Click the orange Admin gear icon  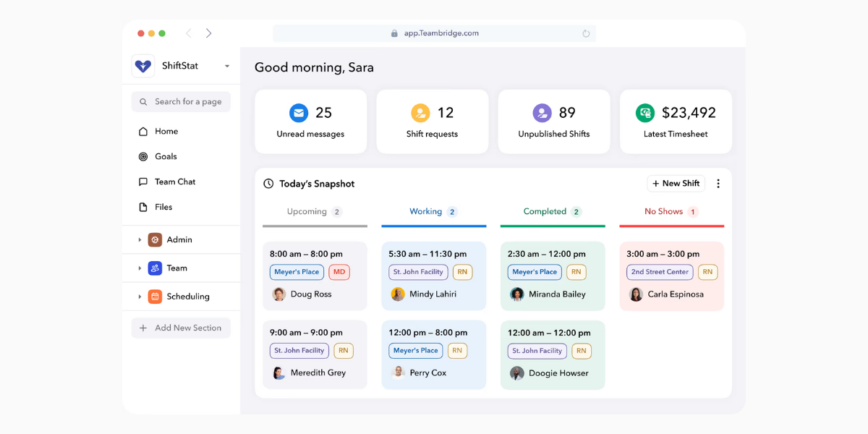click(155, 239)
